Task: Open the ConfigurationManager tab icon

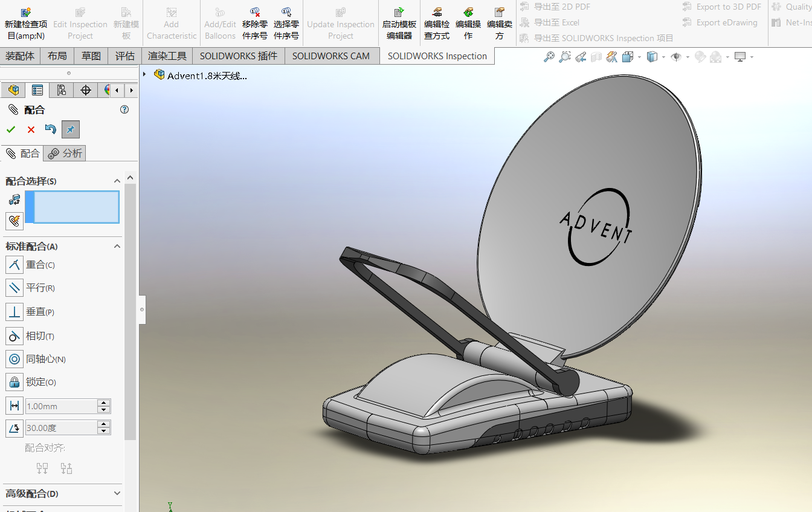Action: point(62,90)
